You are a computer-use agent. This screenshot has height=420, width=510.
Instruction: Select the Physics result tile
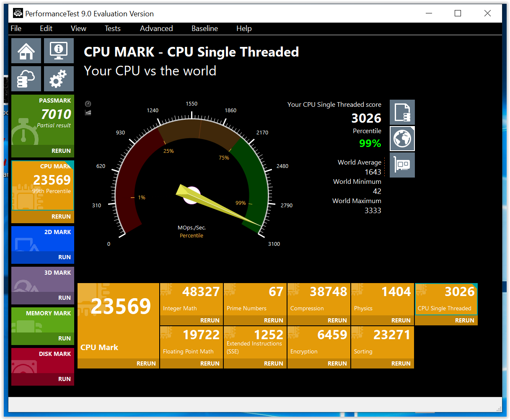383,299
